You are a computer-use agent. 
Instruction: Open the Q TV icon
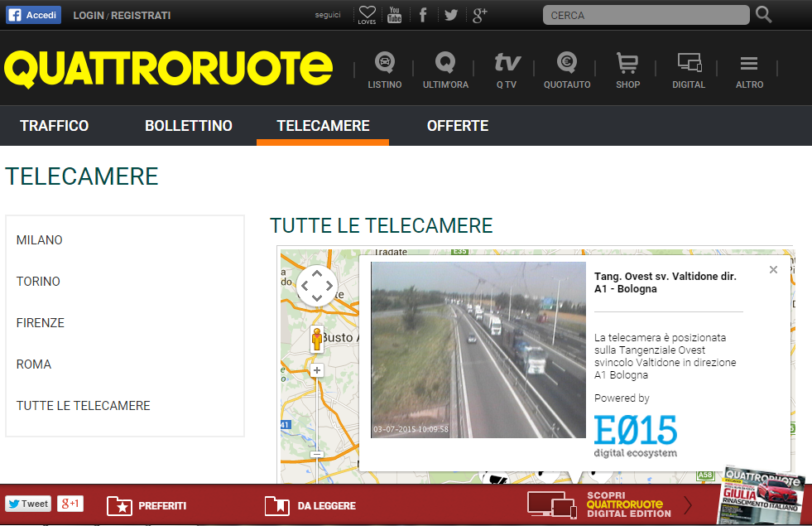coord(507,64)
